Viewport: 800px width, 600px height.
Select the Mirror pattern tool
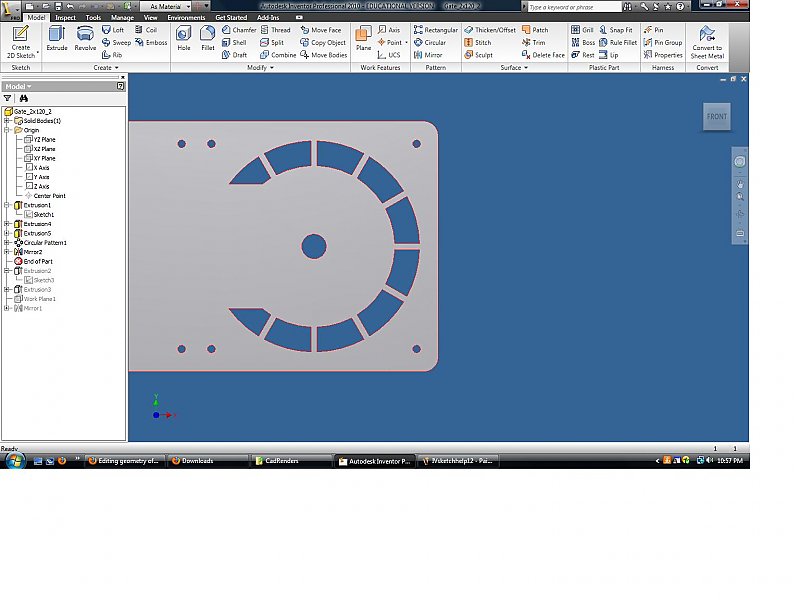(x=428, y=55)
